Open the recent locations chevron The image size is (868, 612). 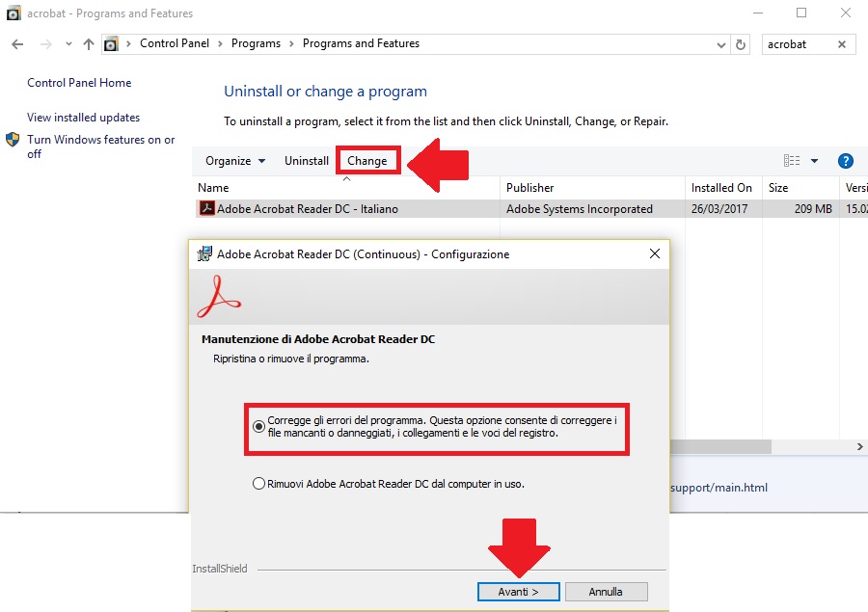click(68, 43)
